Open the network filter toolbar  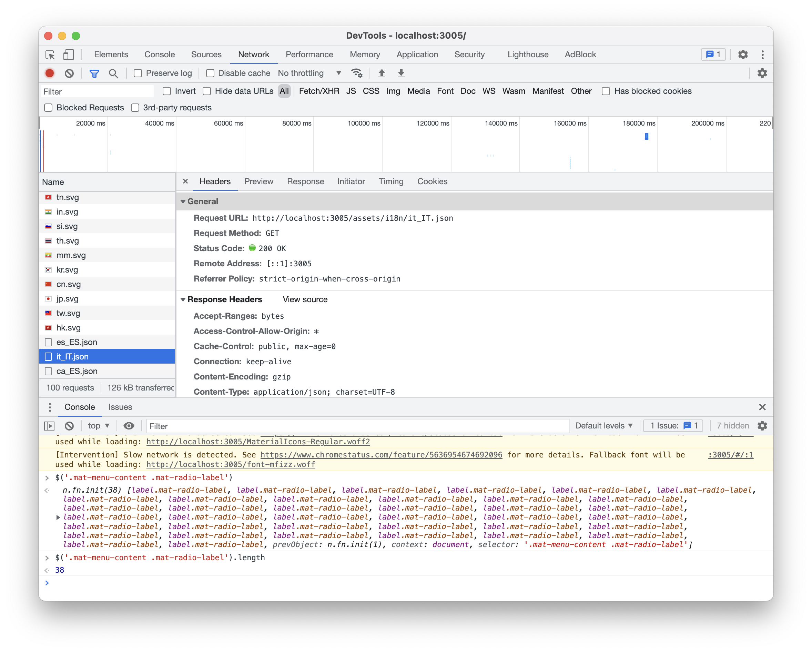[x=94, y=73]
